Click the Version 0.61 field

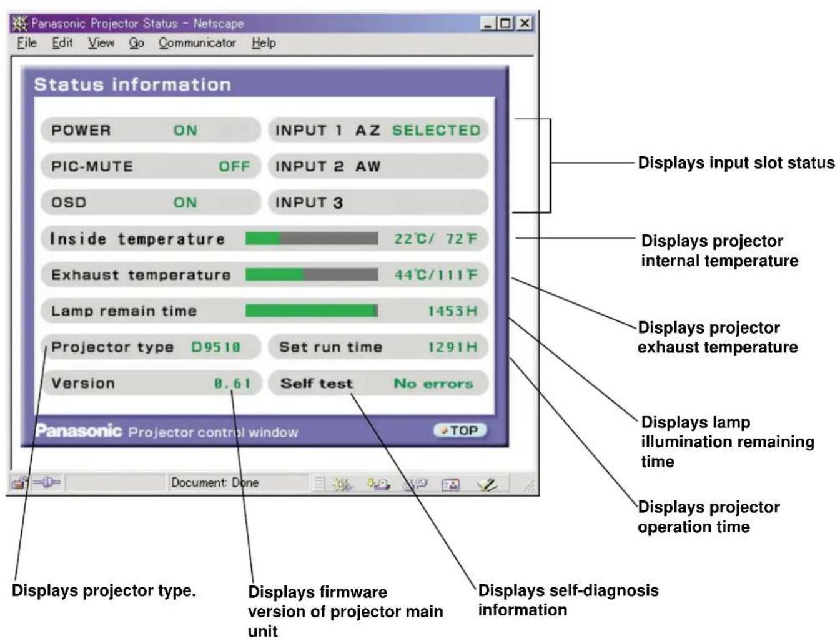pos(150,383)
